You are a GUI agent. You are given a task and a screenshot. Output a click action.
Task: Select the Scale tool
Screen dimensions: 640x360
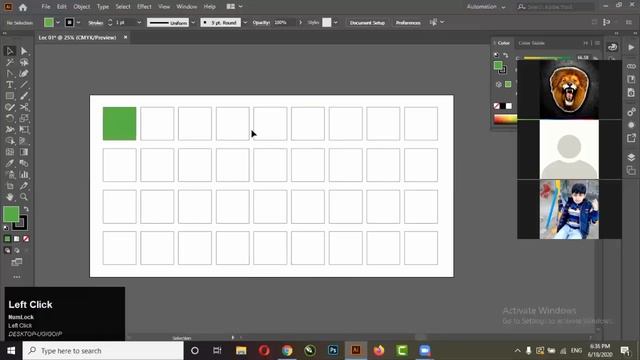[24, 118]
